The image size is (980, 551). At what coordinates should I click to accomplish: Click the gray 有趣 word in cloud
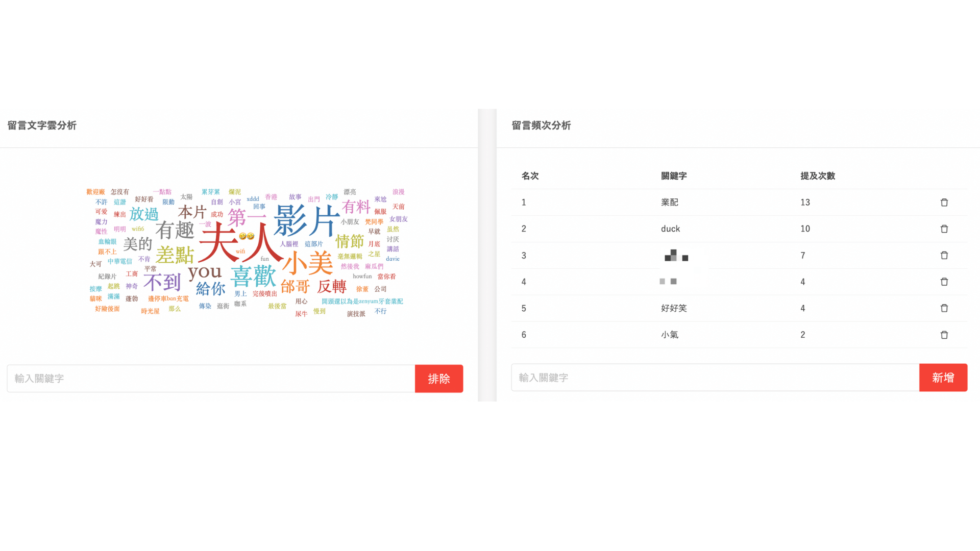[175, 230]
